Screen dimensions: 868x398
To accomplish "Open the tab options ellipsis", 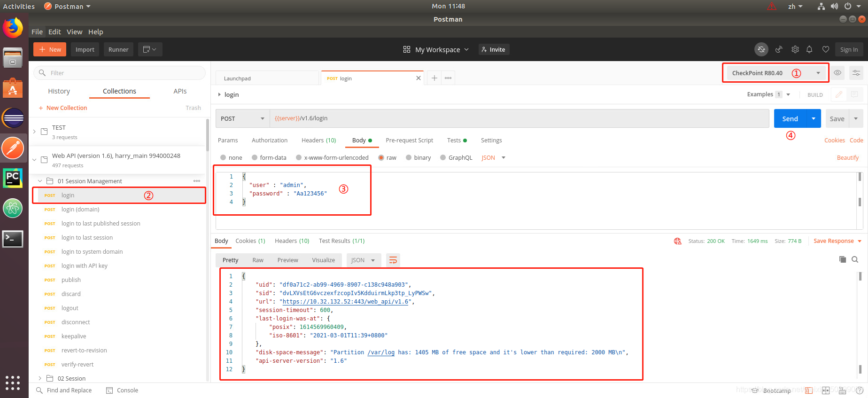I will [448, 78].
